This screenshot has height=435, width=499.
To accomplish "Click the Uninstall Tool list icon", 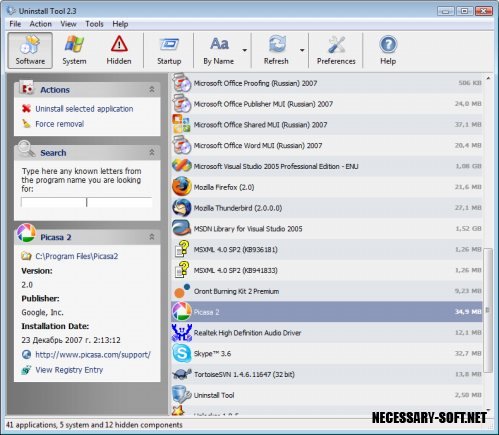I will pos(182,394).
